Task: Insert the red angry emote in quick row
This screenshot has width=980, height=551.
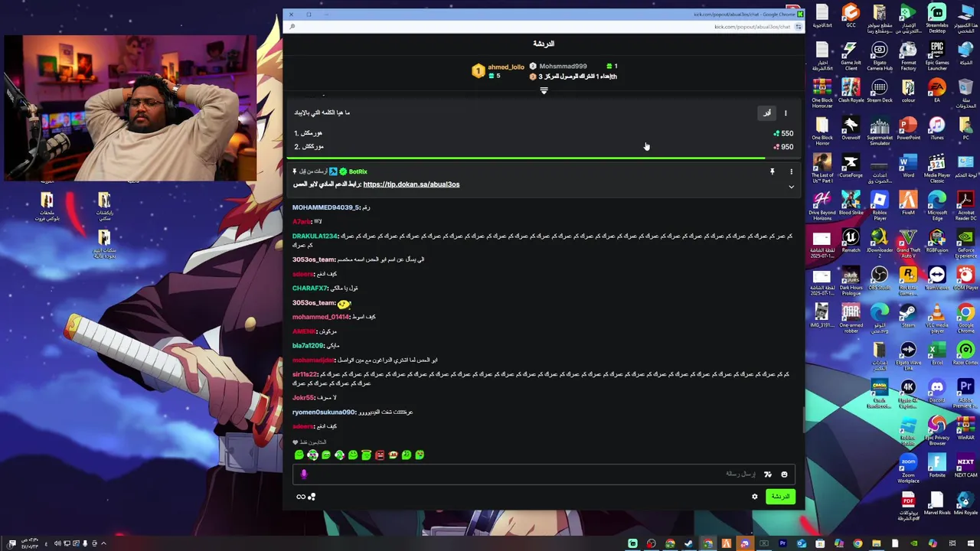Action: click(x=380, y=455)
